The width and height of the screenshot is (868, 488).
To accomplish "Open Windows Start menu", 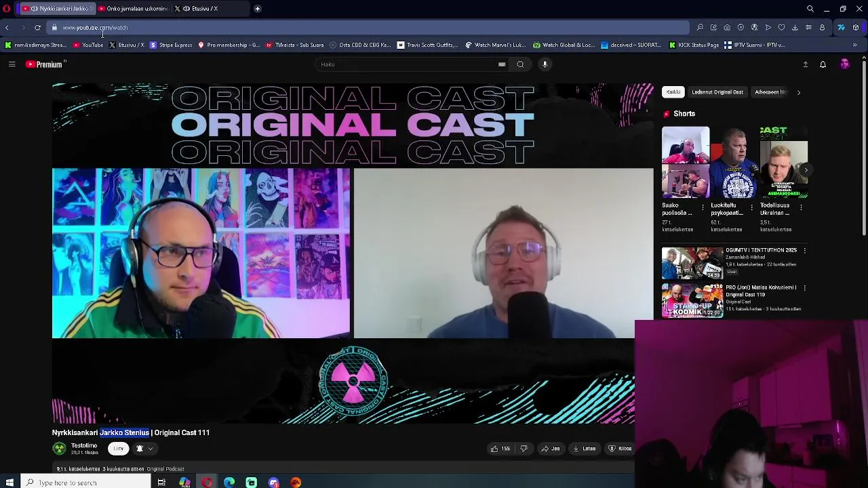I will [9, 483].
